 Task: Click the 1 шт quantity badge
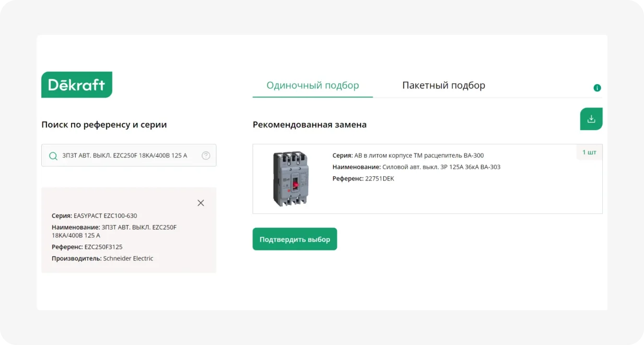point(589,153)
